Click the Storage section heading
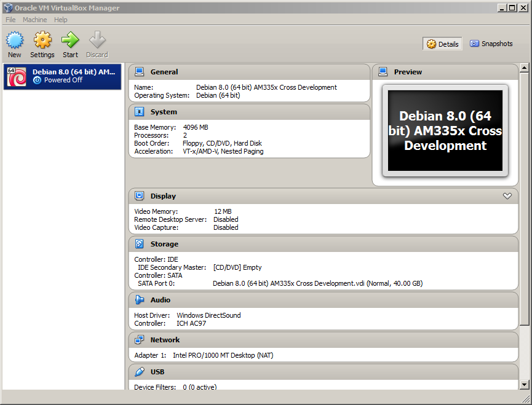532x405 pixels. tap(164, 244)
